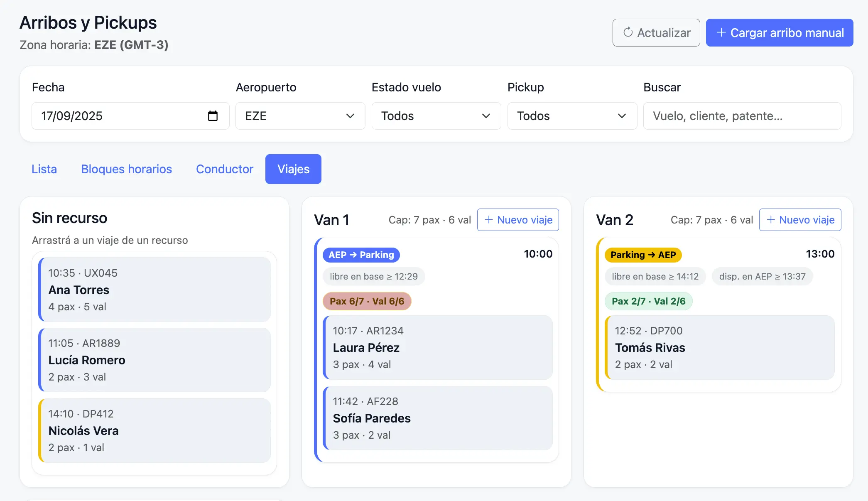The width and height of the screenshot is (868, 501).
Task: Click the Viajes tab
Action: [x=293, y=169]
